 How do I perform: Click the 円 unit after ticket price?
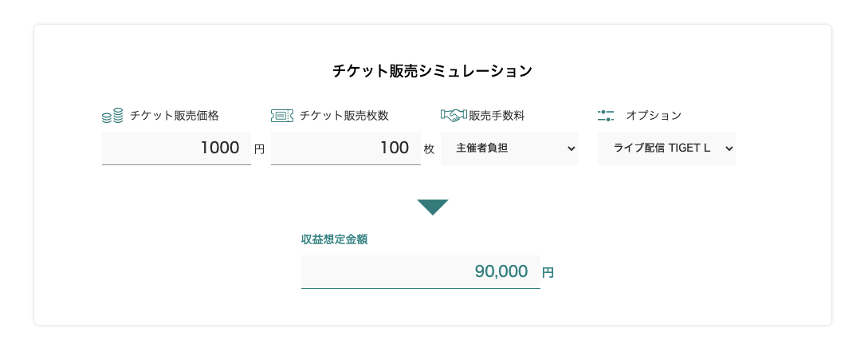point(259,149)
